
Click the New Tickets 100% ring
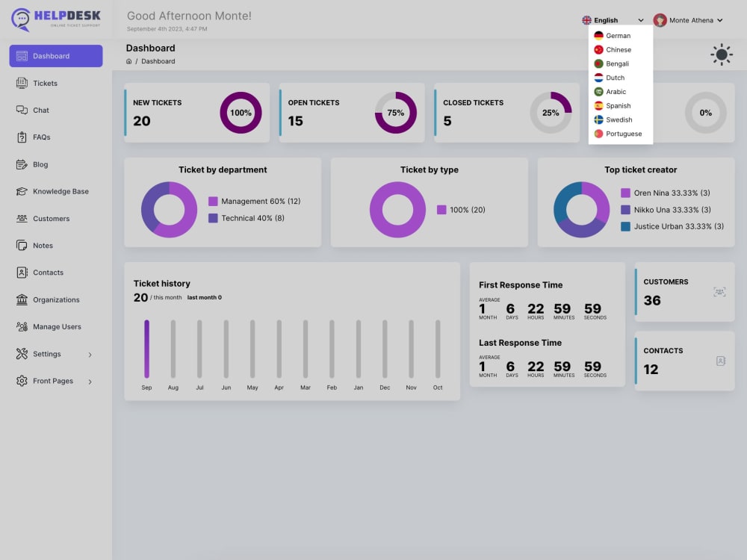click(x=241, y=113)
